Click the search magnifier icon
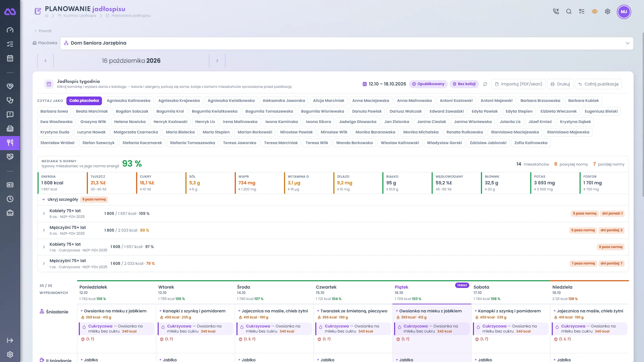The width and height of the screenshot is (644, 362). pyautogui.click(x=569, y=11)
